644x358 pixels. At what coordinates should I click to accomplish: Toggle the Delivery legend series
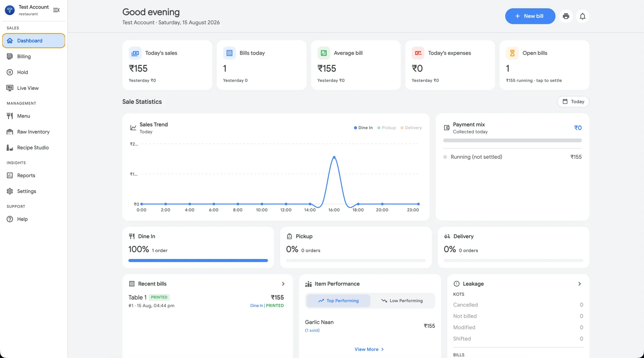(411, 128)
